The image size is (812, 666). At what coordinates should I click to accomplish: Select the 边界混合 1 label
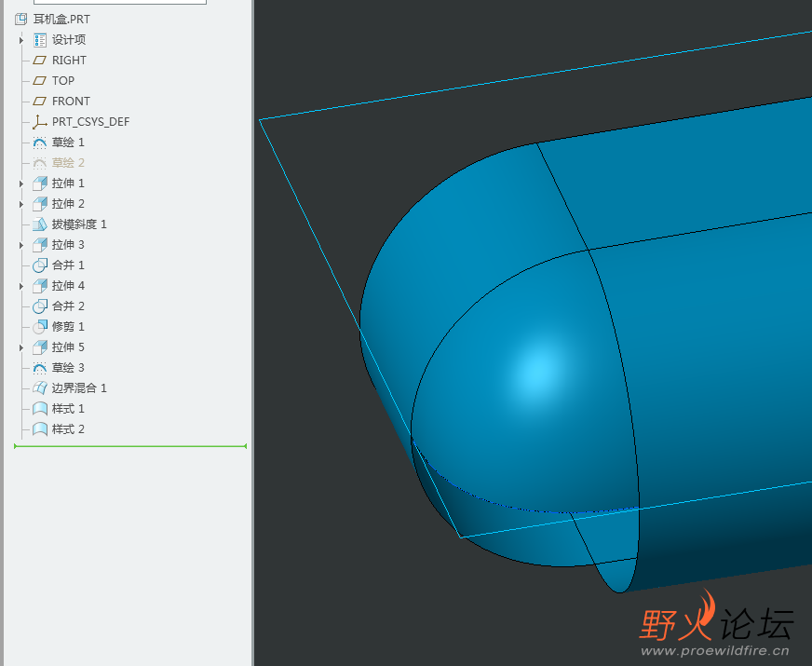(79, 387)
